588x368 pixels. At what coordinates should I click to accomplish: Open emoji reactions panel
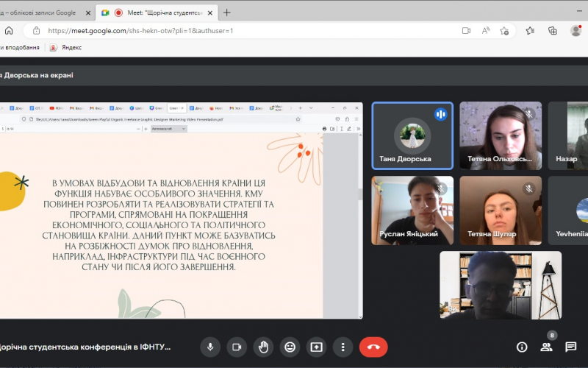click(290, 347)
